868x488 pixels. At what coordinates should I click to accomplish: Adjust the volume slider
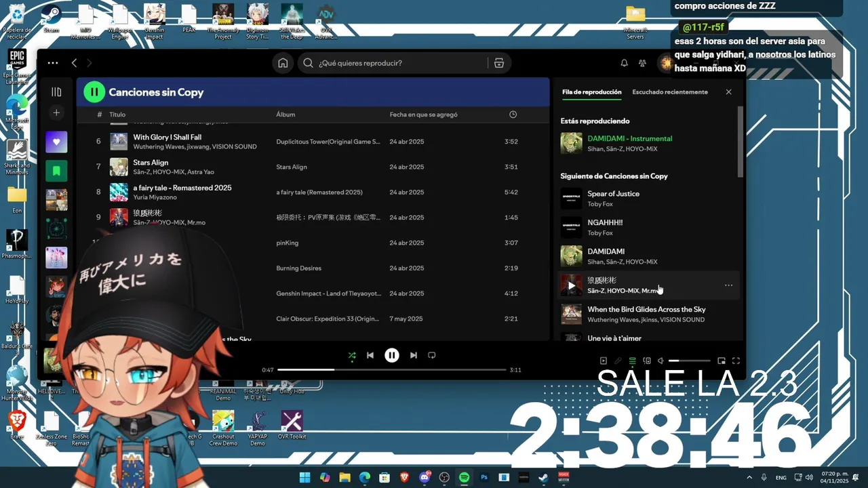[x=689, y=361]
